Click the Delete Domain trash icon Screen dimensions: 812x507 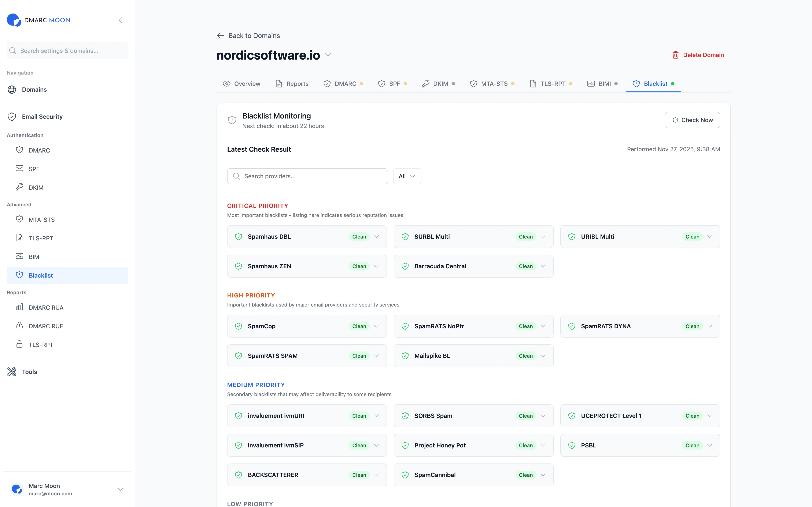(675, 55)
